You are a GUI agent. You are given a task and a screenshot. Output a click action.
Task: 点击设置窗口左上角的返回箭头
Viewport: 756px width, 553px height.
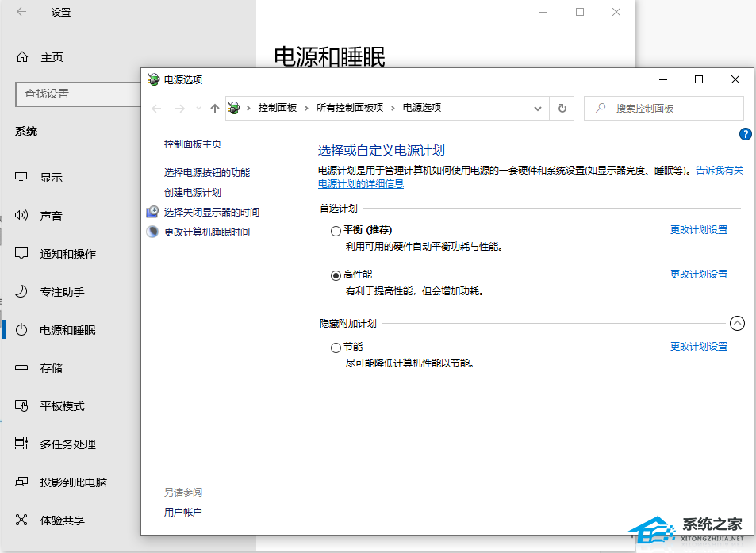22,12
